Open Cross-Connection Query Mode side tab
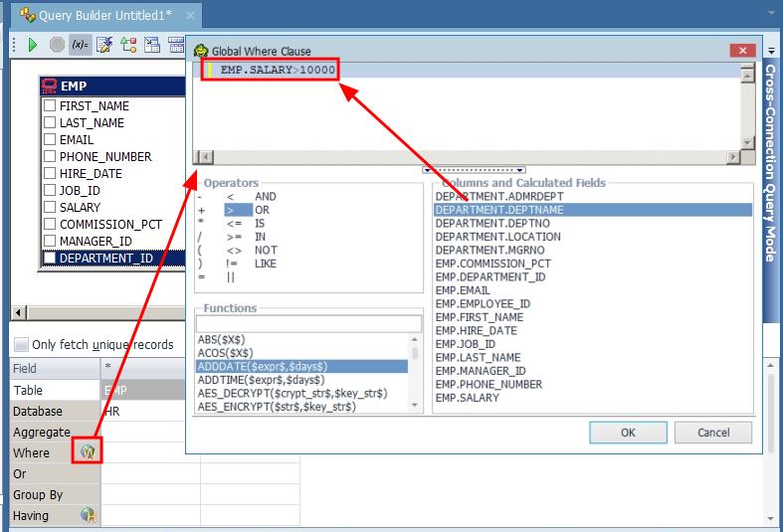This screenshot has width=783, height=532. tap(771, 164)
